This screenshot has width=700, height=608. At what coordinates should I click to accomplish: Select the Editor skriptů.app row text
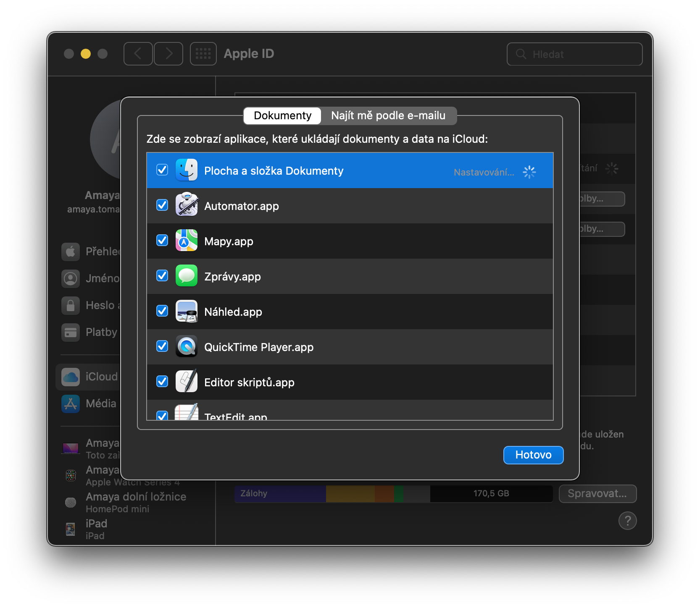point(249,383)
